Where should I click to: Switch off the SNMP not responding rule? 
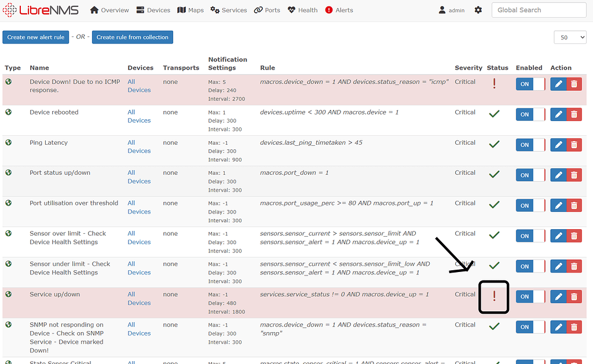529,326
